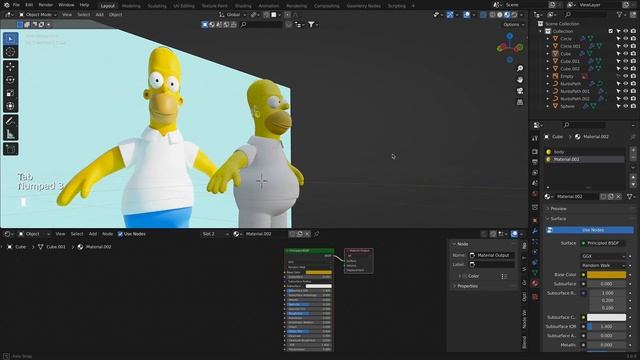Screen dimensions: 640x360
Task: Open the Slot 2 dropdown
Action: coord(215,234)
